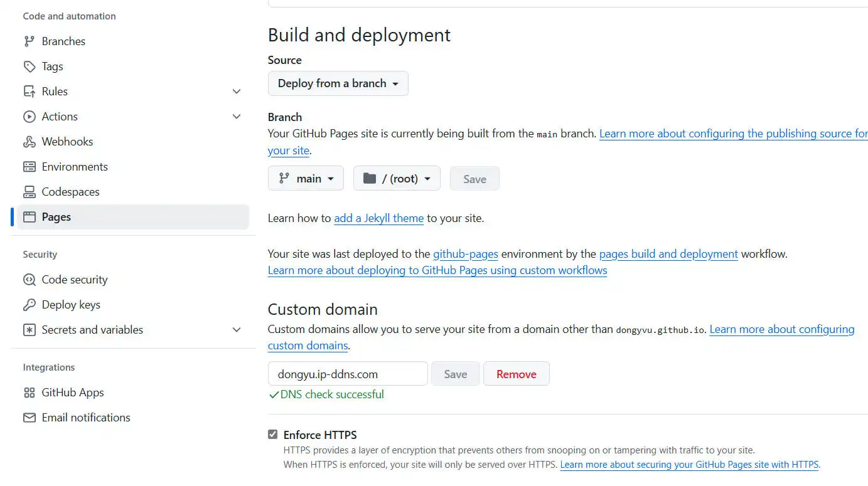Screen dimensions: 868x486
Task: Expand Secrets and variables section
Action: pos(237,330)
